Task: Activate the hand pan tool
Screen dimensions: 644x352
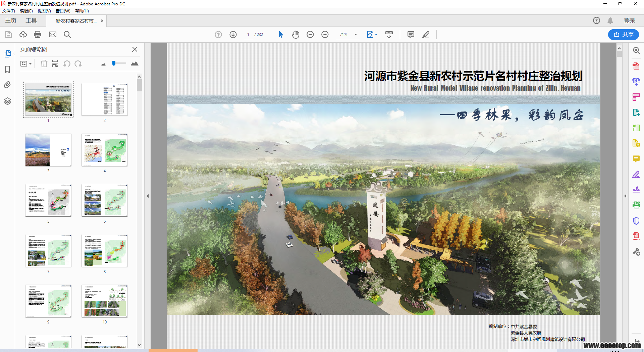Action: [296, 35]
